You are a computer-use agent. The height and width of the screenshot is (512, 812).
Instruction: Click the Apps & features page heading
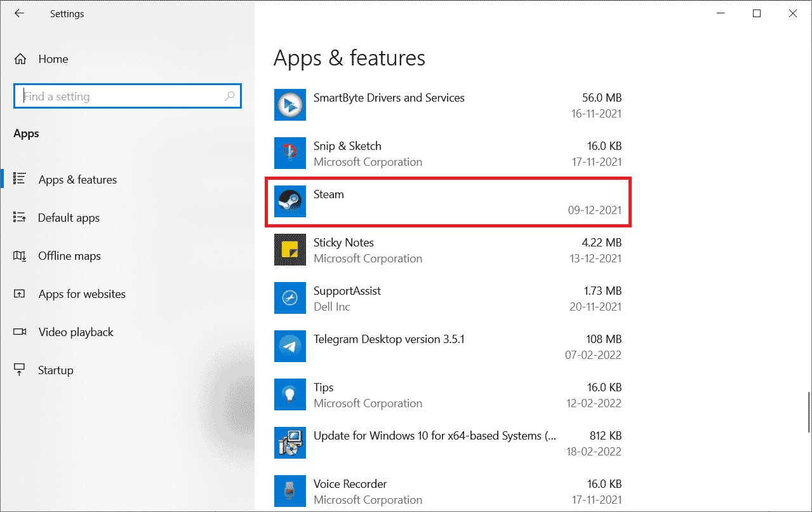[x=349, y=58]
